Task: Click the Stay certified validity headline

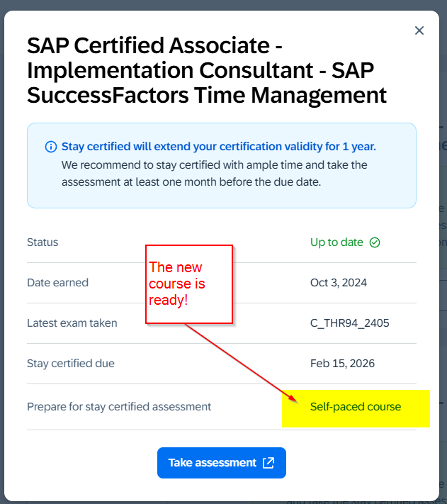Action: (x=219, y=147)
